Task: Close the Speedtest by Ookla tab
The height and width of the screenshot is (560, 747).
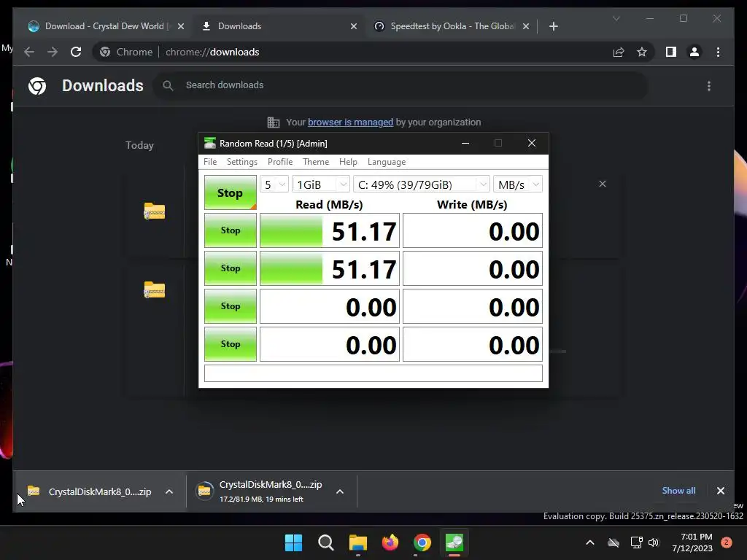Action: pos(525,26)
